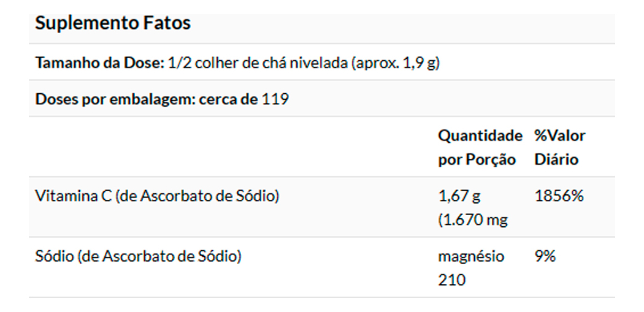Select the "Vitamina C" row label
This screenshot has width=644, height=312.
pos(74,196)
